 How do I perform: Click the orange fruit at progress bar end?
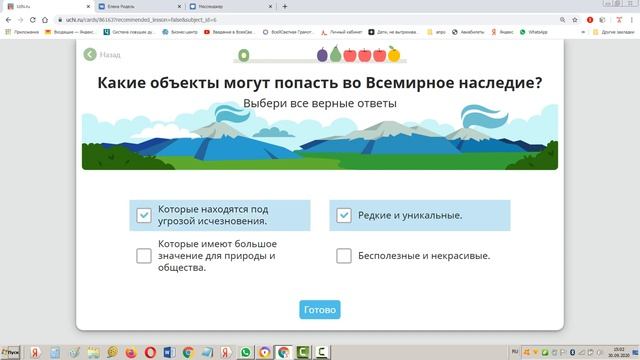point(394,54)
